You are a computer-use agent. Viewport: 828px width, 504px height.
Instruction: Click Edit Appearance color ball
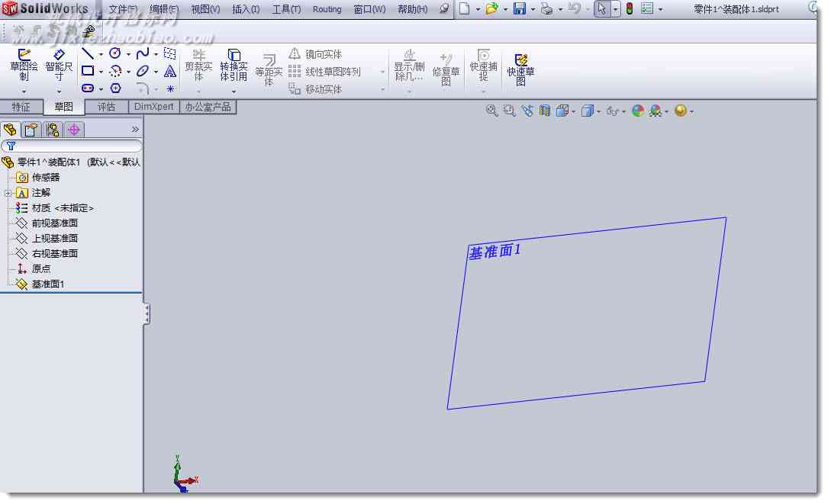pyautogui.click(x=638, y=111)
